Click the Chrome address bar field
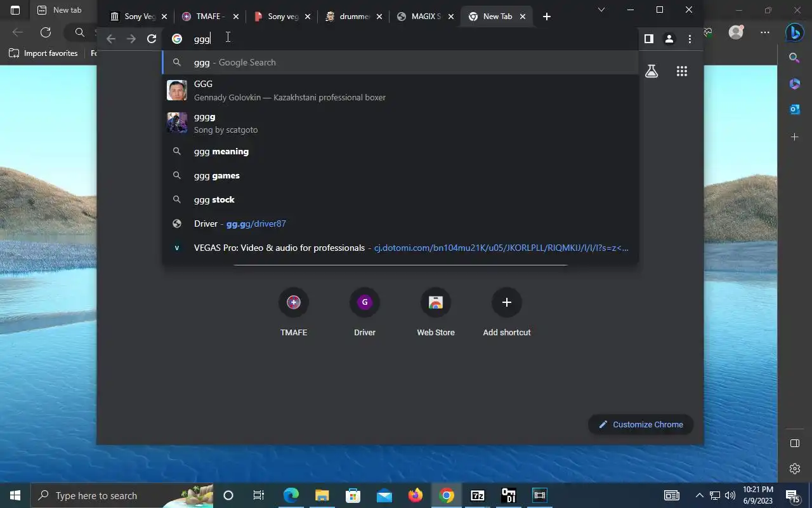Image resolution: width=812 pixels, height=508 pixels. (400, 39)
